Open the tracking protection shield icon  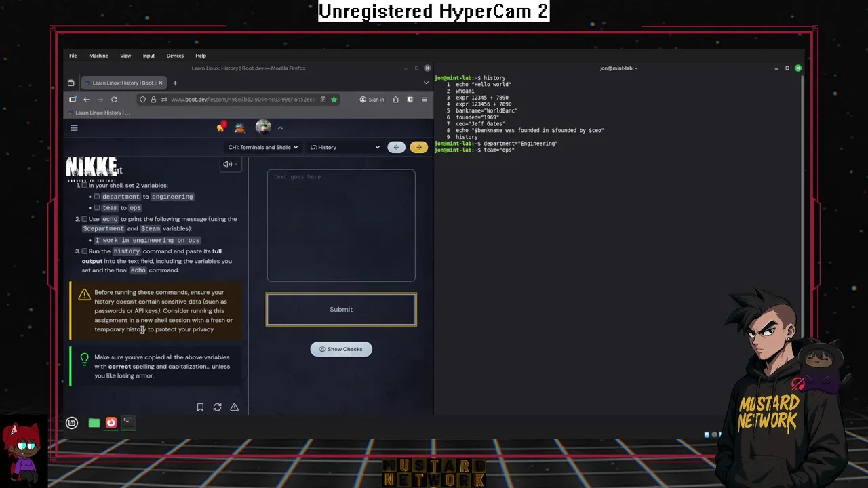click(x=142, y=100)
